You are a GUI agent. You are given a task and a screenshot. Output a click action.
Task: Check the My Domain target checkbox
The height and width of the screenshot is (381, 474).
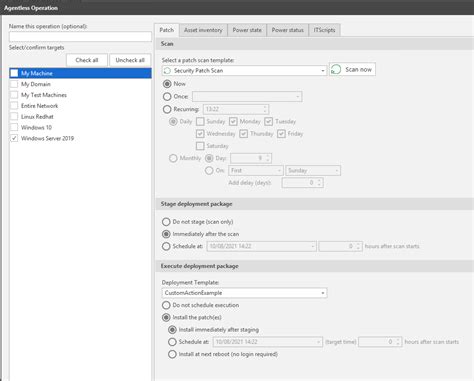tap(14, 84)
